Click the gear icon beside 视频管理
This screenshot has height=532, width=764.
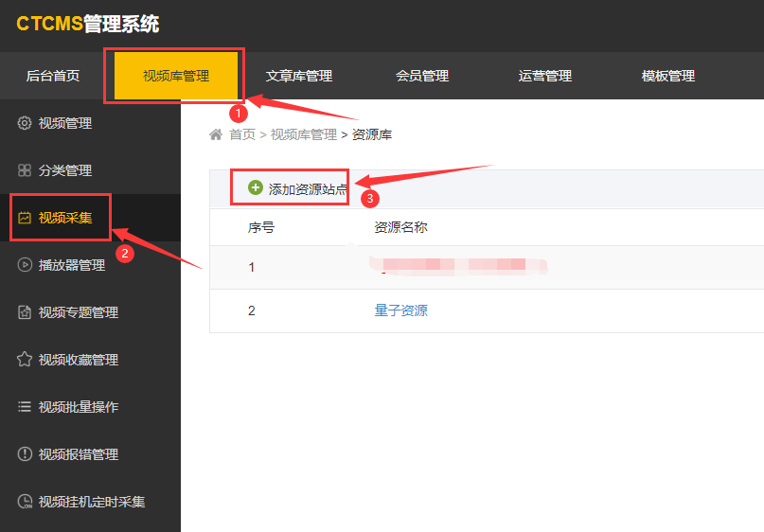tap(25, 123)
